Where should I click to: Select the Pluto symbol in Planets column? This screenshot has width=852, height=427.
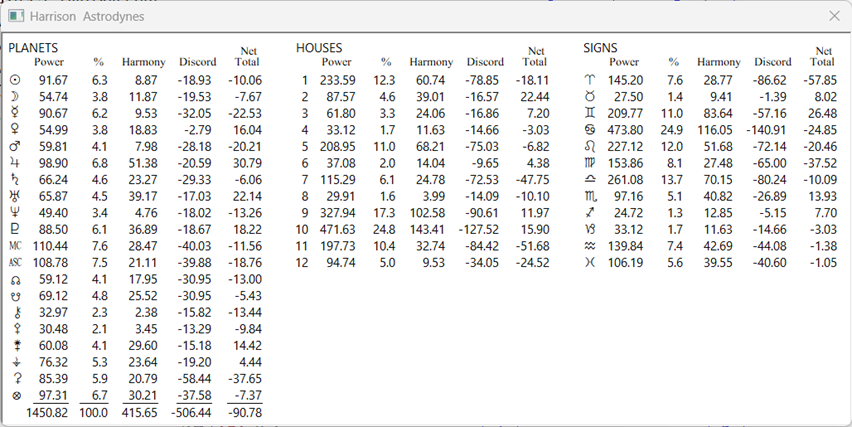point(15,229)
